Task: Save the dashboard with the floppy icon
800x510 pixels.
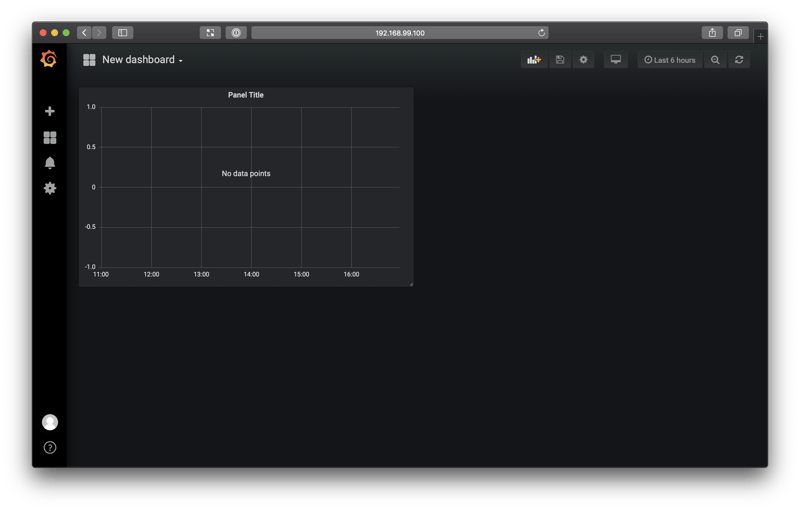Action: [560, 60]
